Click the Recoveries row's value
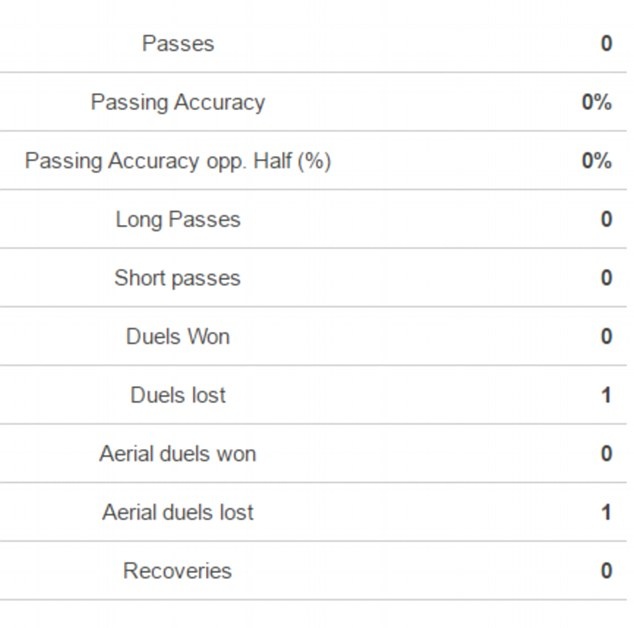634x628 pixels. coord(606,571)
